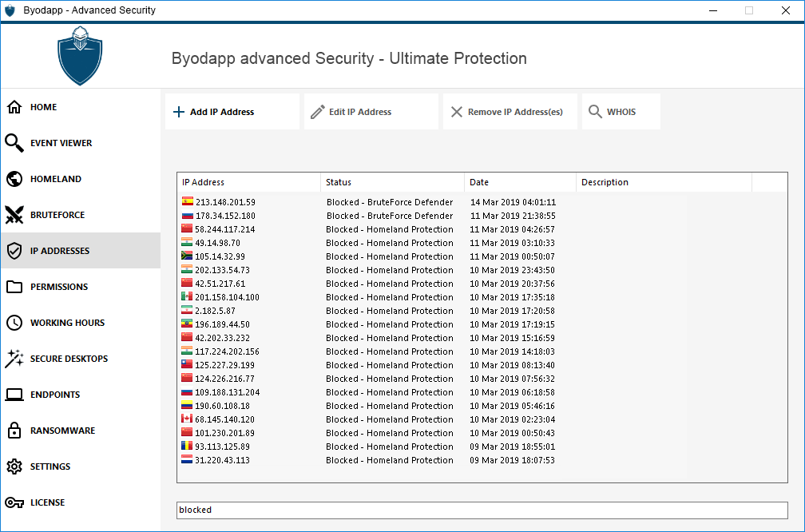Viewport: 805px width, 532px height.
Task: Go to EVENT VIEWER section
Action: click(x=81, y=143)
